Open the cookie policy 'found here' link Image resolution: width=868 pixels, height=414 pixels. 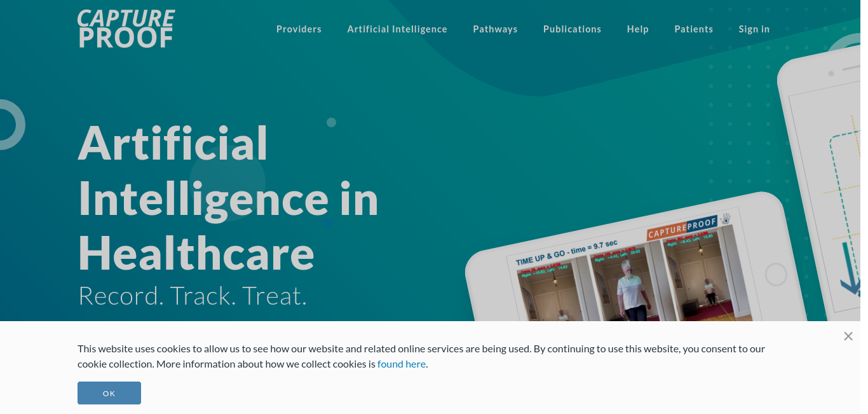pos(402,364)
